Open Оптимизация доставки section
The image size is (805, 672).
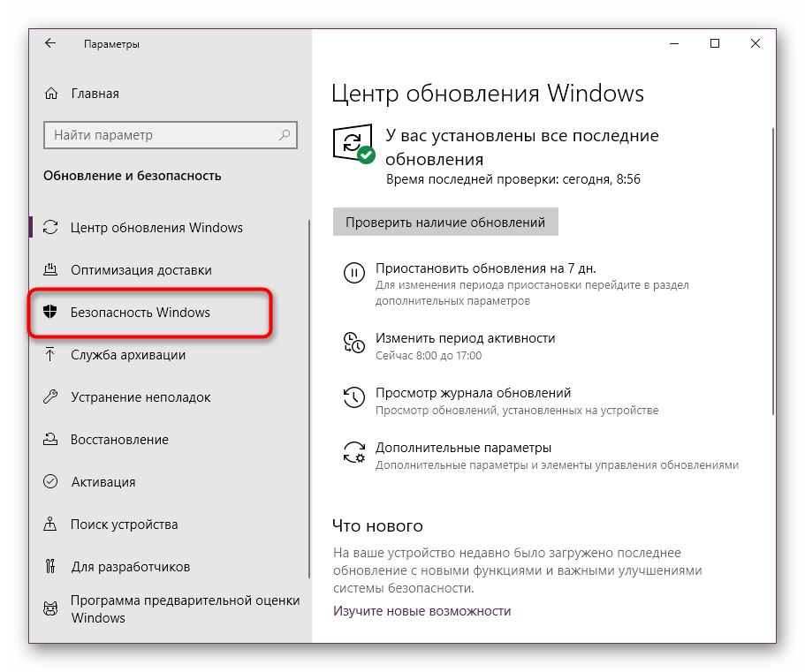[141, 270]
